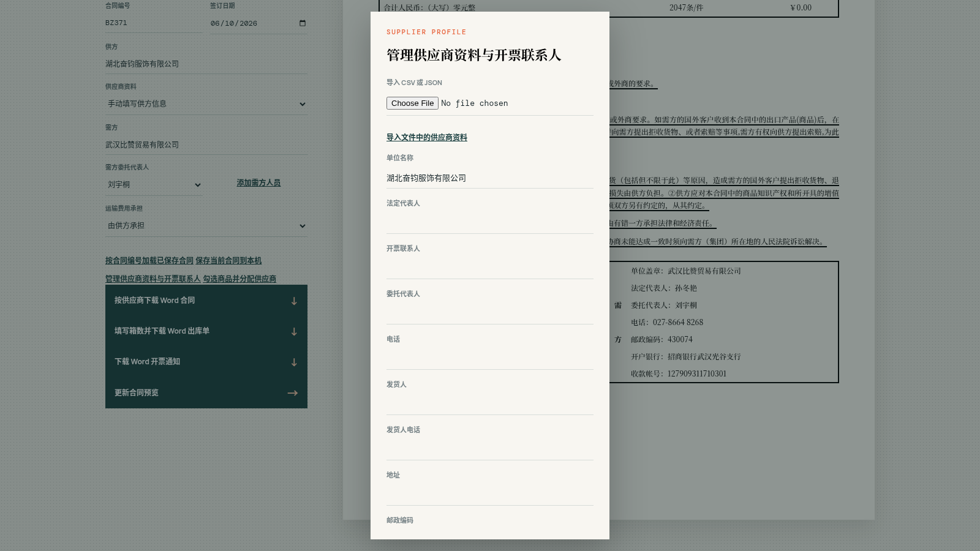Viewport: 980px width, 551px height.
Task: Click '电话: 027-8664 8268' in contract preview
Action: [x=667, y=323]
